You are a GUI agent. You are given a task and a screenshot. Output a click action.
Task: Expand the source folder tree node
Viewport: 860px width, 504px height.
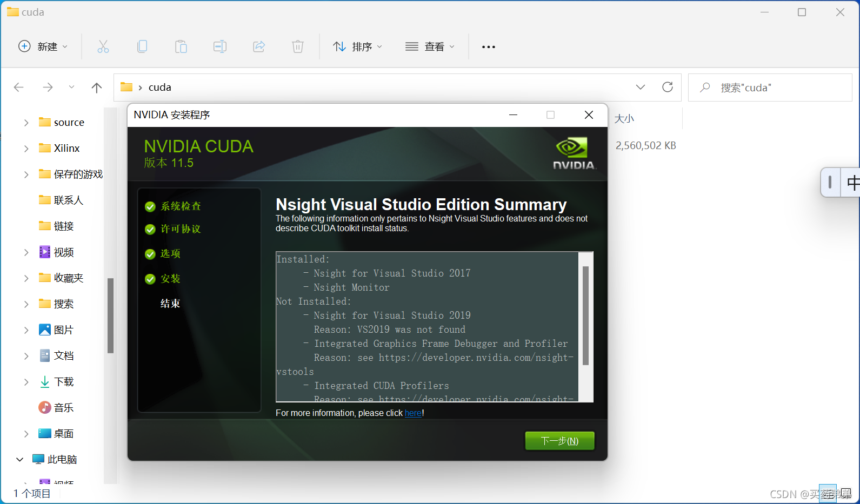click(26, 123)
